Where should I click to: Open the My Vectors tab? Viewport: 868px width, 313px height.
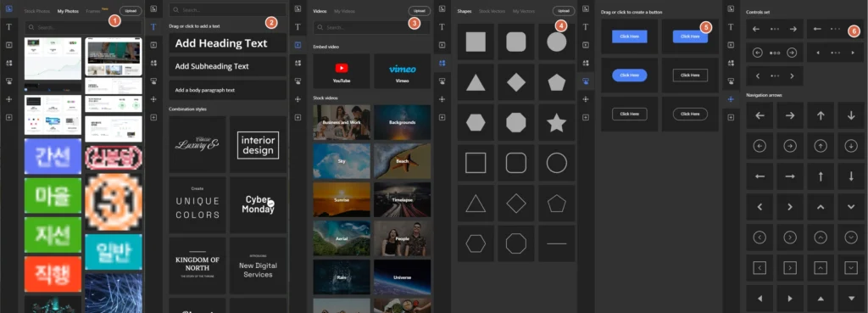tap(524, 11)
